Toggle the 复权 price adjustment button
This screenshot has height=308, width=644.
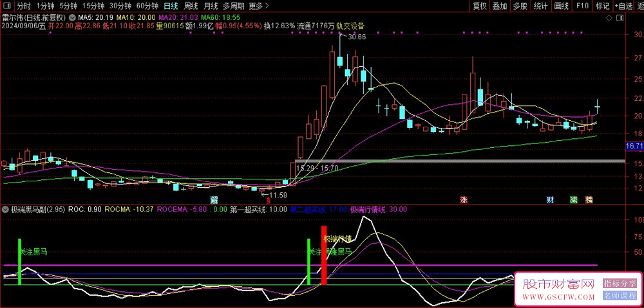[480, 6]
